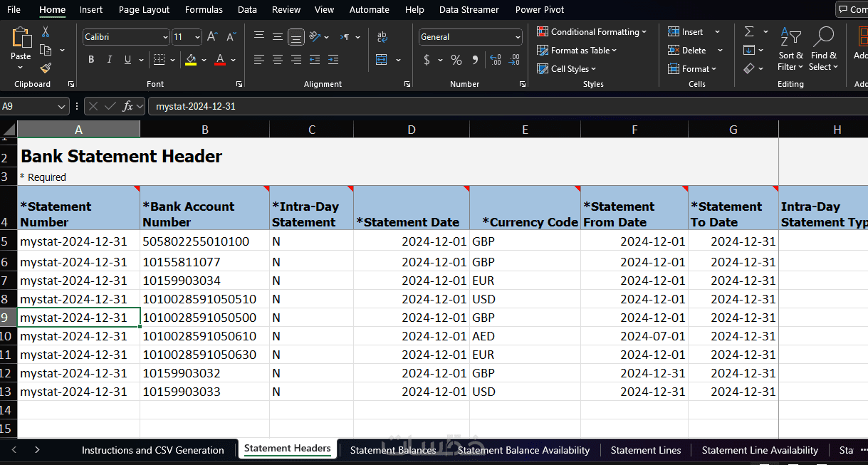Toggle Italic formatting

pyautogui.click(x=108, y=60)
